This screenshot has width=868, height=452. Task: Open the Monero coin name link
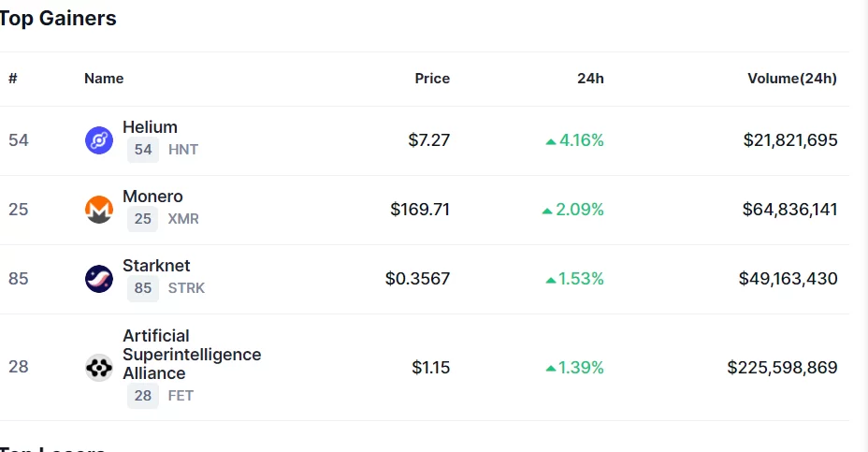152,197
